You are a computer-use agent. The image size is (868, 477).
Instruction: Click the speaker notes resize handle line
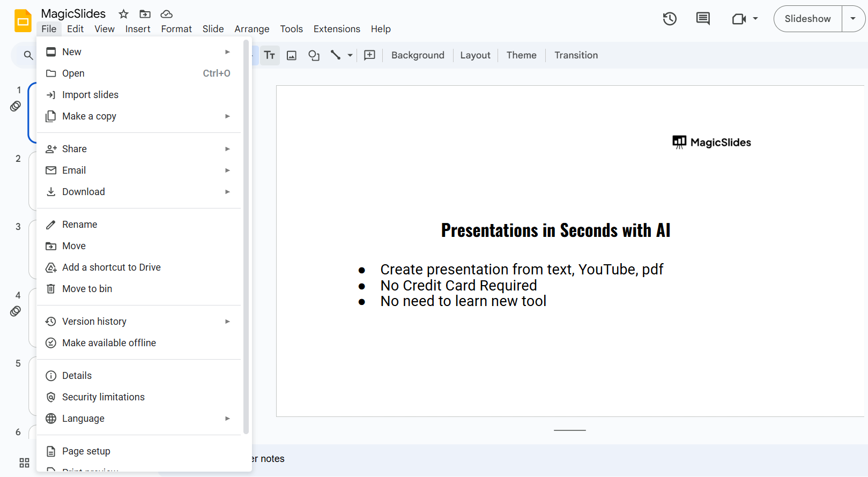570,430
